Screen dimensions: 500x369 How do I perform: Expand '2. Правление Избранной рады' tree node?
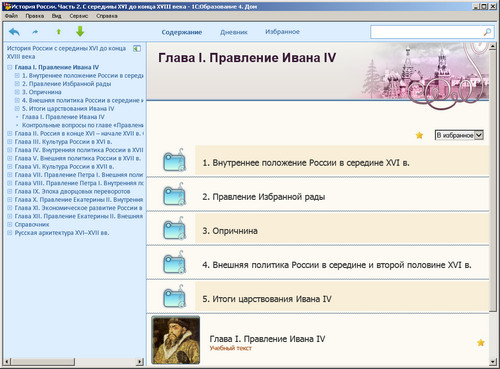click(17, 84)
